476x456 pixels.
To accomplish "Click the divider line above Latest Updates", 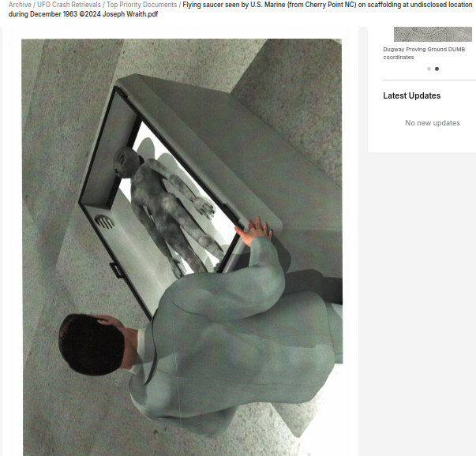I will pos(429,80).
